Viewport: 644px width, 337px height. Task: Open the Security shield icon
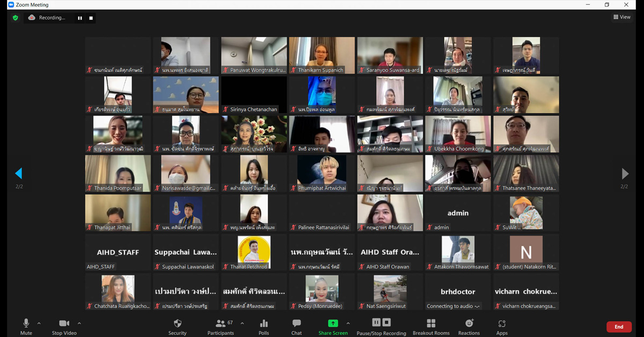(x=177, y=324)
